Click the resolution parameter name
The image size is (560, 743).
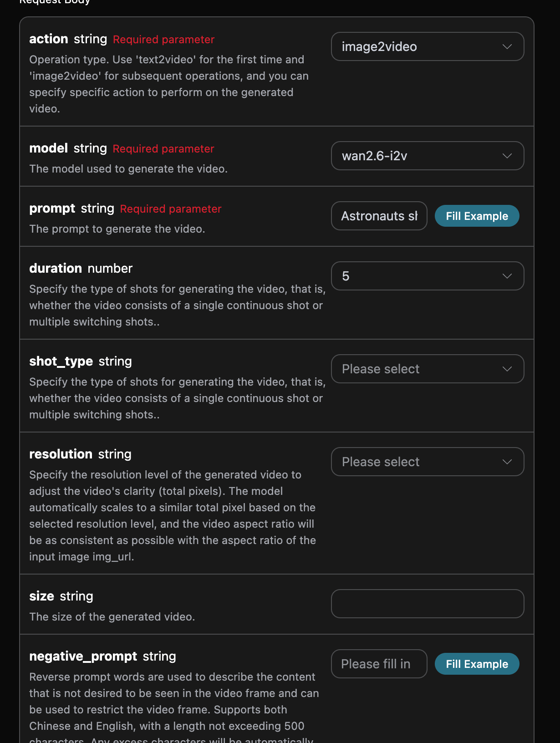tap(61, 454)
